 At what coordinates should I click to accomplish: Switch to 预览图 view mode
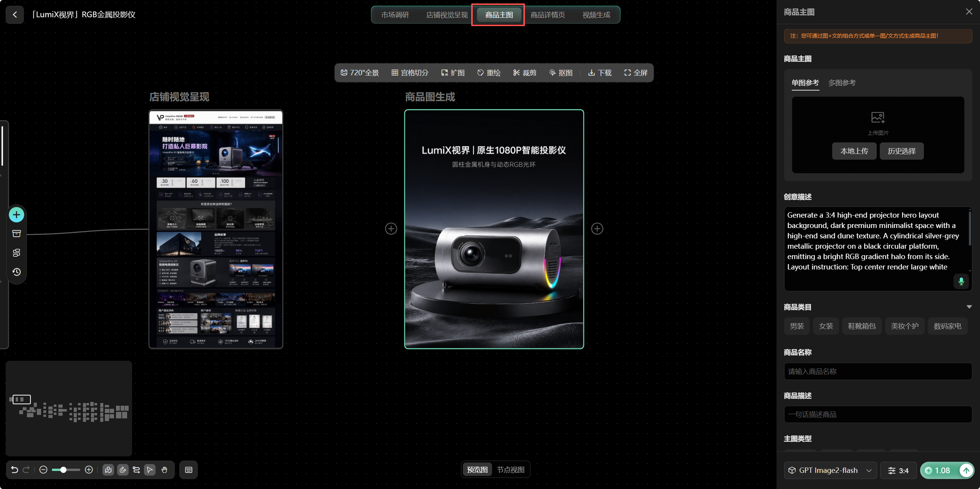click(477, 469)
